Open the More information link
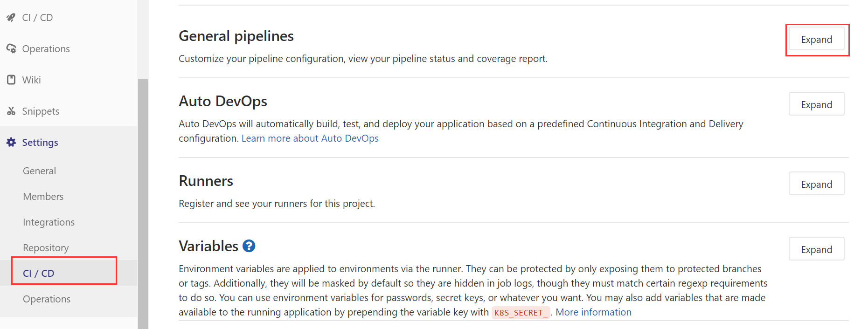Screen dimensions: 868x329 (593, 312)
